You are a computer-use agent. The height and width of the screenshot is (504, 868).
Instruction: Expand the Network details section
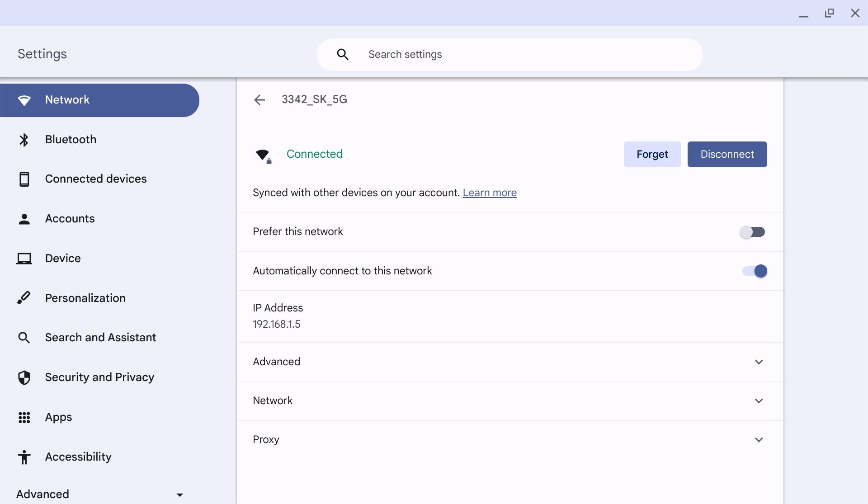759,401
